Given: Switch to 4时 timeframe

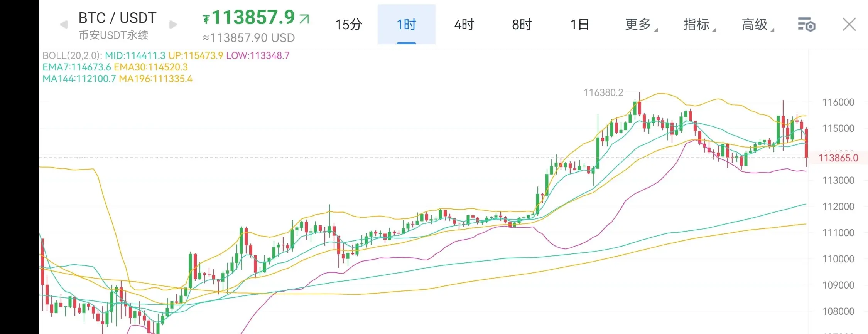Looking at the screenshot, I should click(464, 25).
